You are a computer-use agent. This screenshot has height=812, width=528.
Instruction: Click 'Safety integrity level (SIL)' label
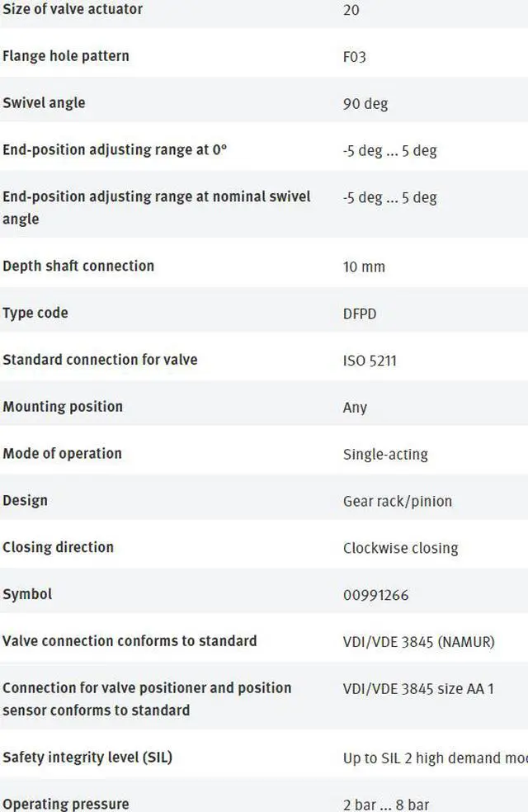pyautogui.click(x=87, y=758)
